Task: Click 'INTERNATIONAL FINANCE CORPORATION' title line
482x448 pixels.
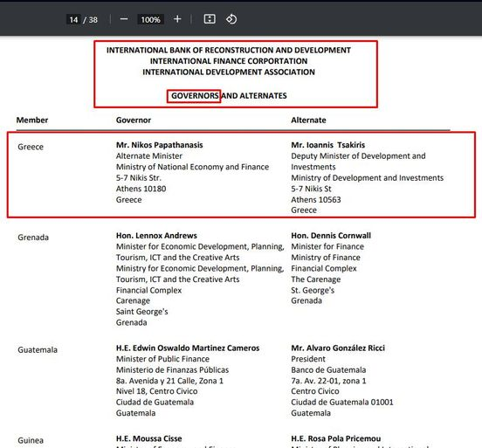Action: pyautogui.click(x=229, y=61)
